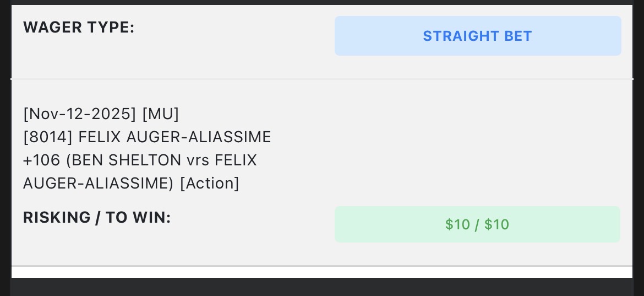Click the RISKING / TO WIN label
The height and width of the screenshot is (296, 644).
tap(97, 218)
